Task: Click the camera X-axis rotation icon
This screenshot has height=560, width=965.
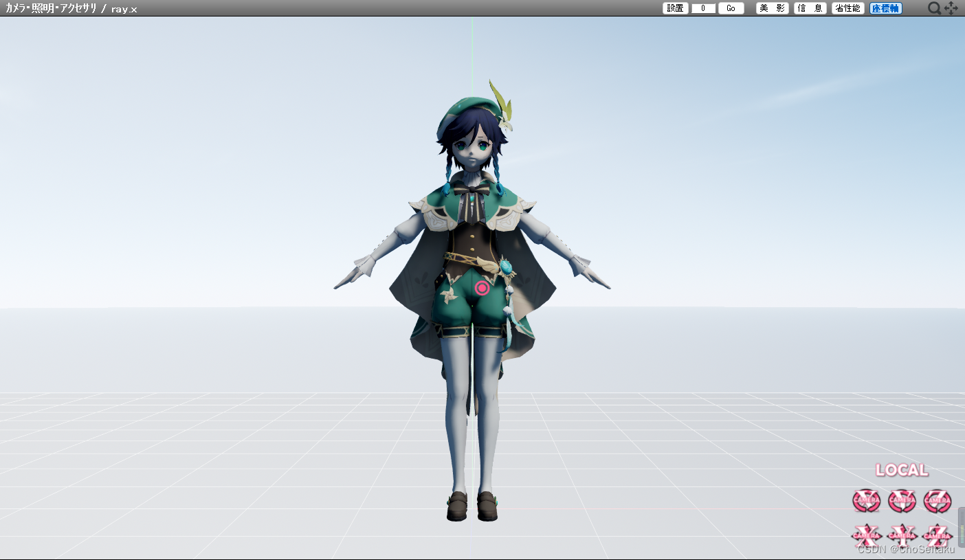Action: click(866, 500)
